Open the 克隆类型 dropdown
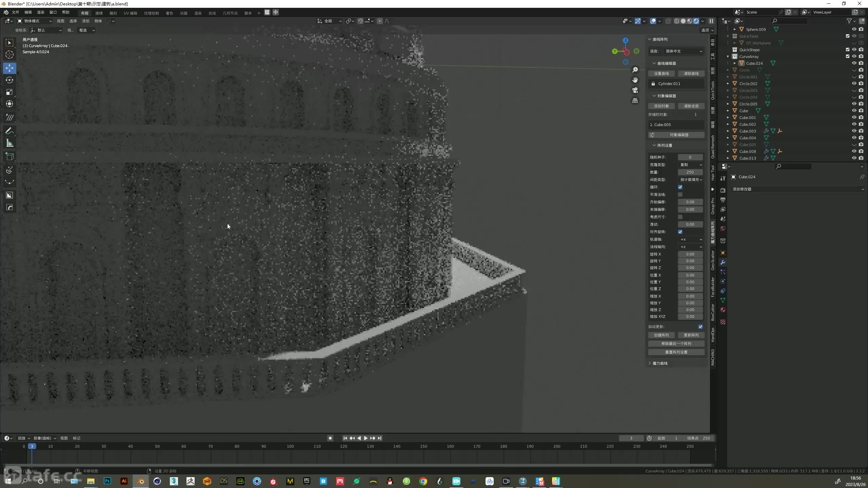This screenshot has width=868, height=488. [691, 165]
